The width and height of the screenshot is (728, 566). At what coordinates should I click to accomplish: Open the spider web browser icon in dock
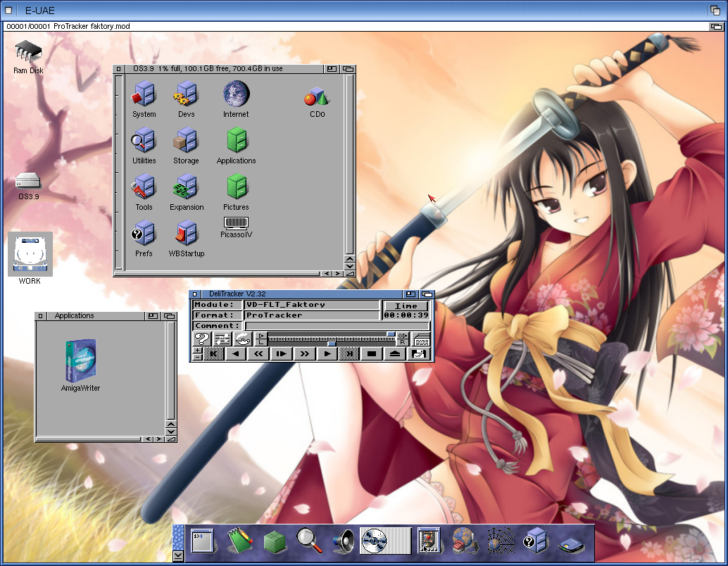501,541
